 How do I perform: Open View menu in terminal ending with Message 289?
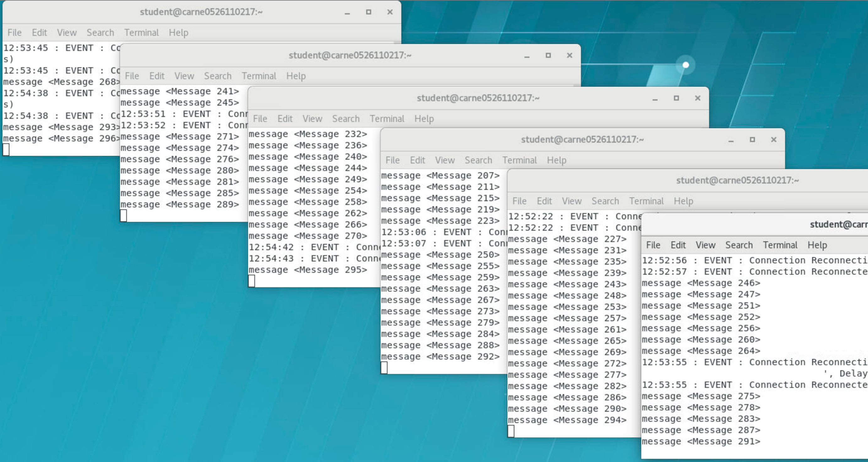(x=184, y=76)
